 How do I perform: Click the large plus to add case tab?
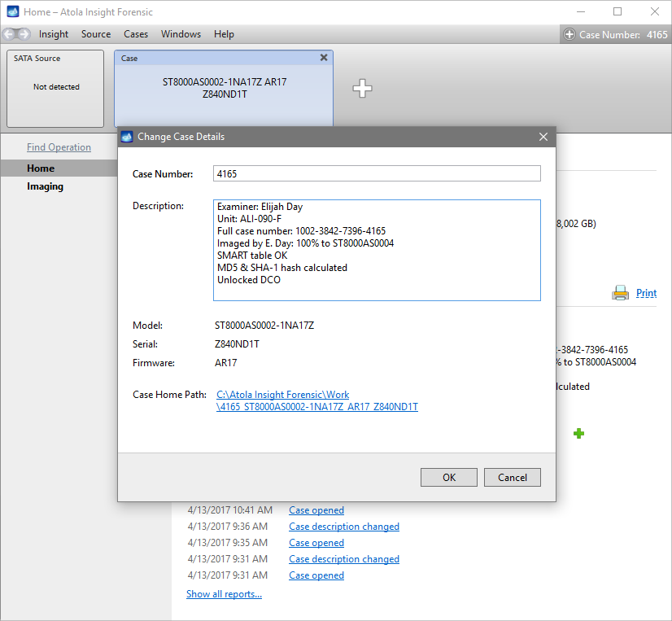point(362,90)
